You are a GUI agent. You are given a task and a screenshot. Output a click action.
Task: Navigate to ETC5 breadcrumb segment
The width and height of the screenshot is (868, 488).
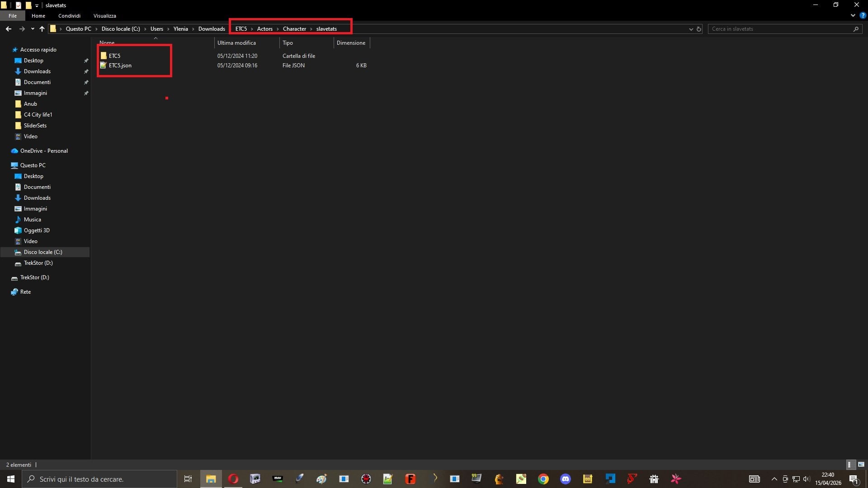[x=241, y=29]
